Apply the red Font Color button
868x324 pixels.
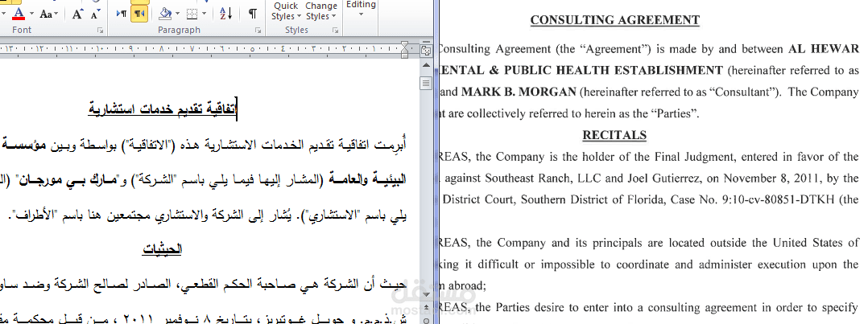tap(19, 14)
